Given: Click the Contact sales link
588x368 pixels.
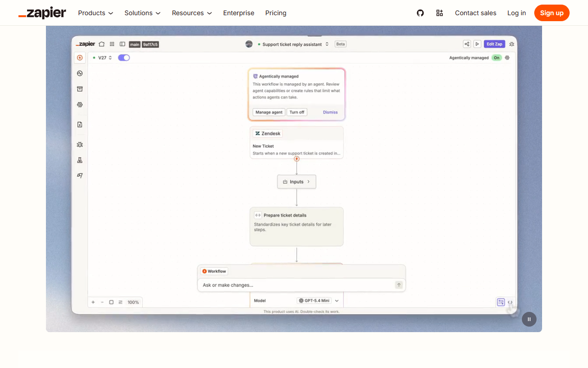Looking at the screenshot, I should [x=475, y=13].
